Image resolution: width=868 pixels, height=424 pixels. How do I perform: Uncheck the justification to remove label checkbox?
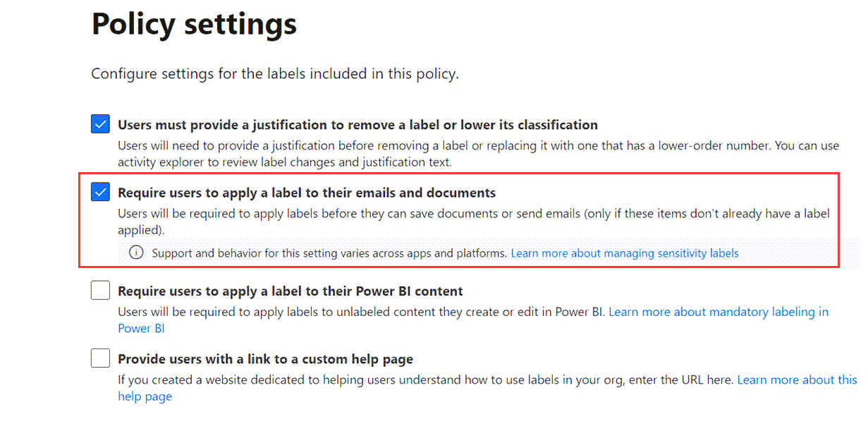[x=100, y=125]
